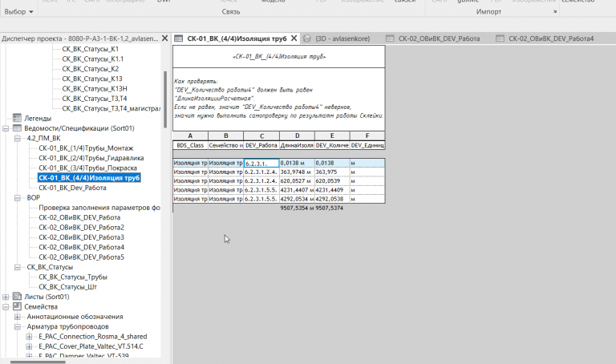The width and height of the screenshot is (616, 364).
Task: Select СК_ВК_Статусы_Т3,Т4 view
Action: pos(95,99)
